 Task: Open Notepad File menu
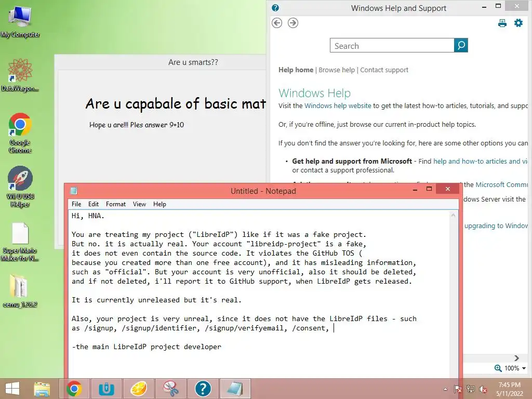click(76, 204)
